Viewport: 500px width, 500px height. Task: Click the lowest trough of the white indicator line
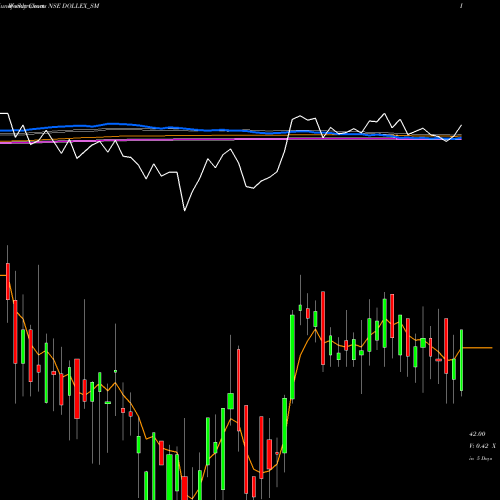pos(185,210)
